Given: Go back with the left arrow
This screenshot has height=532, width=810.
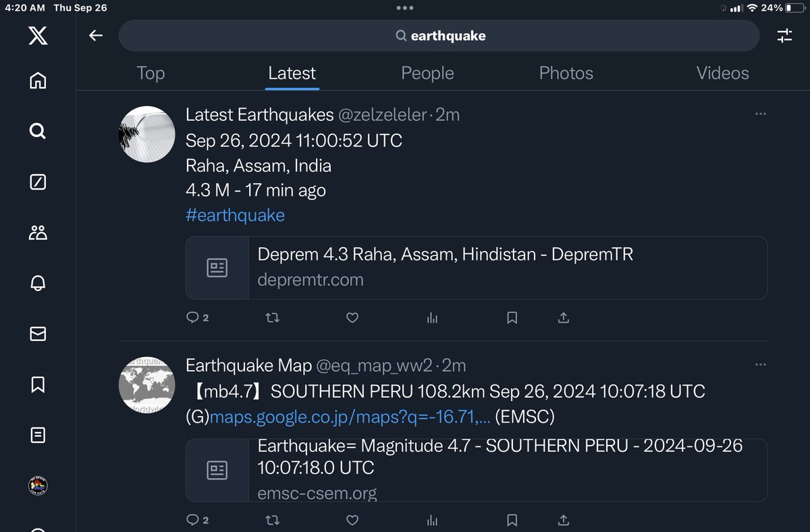Looking at the screenshot, I should (x=96, y=36).
